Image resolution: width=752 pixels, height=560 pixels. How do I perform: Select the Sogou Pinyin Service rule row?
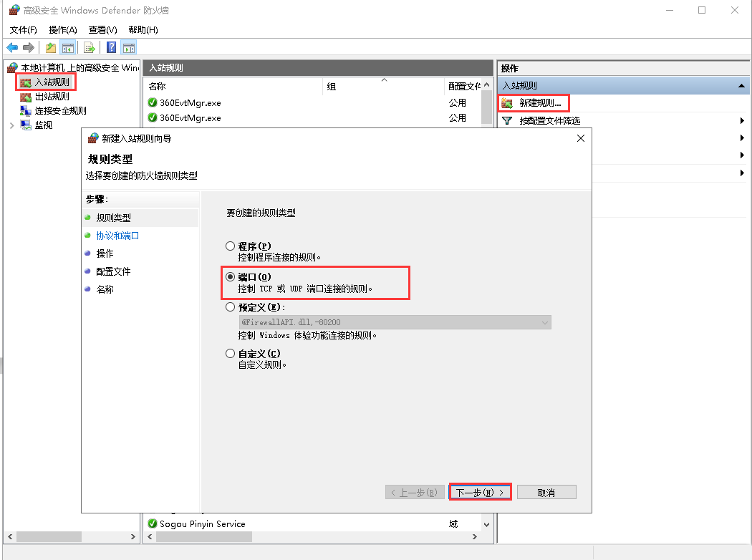[x=313, y=523]
